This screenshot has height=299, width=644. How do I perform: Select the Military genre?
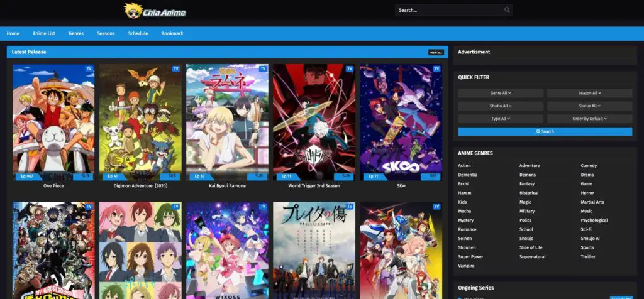click(527, 211)
